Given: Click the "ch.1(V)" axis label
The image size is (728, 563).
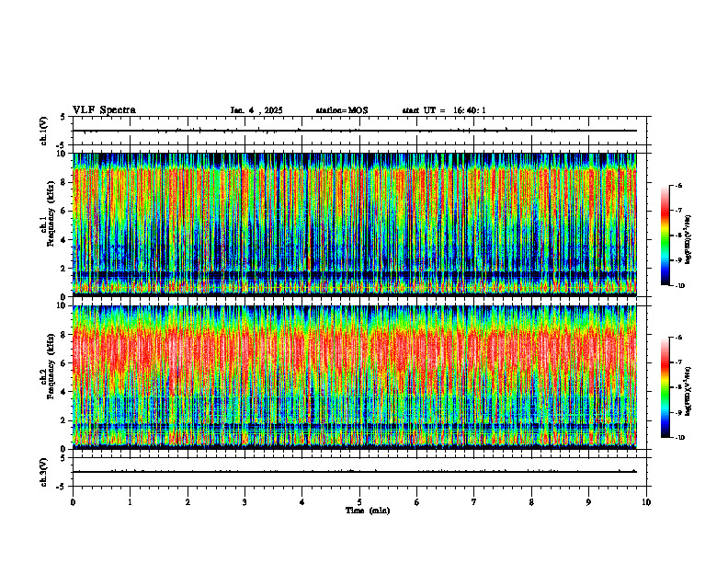Looking at the screenshot, I should click(43, 131).
